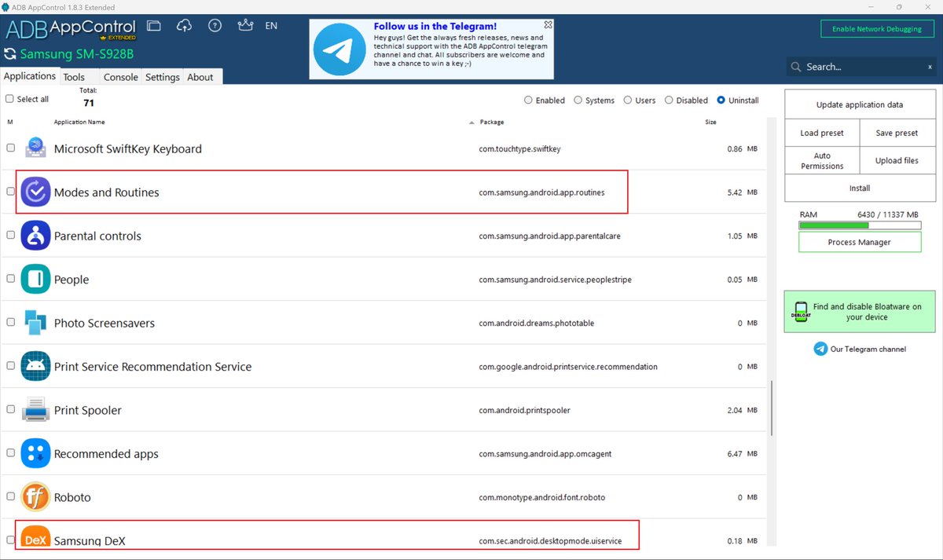The image size is (943, 560).
Task: Click the Microsoft SwiftKey Keyboard icon
Action: coord(36,148)
